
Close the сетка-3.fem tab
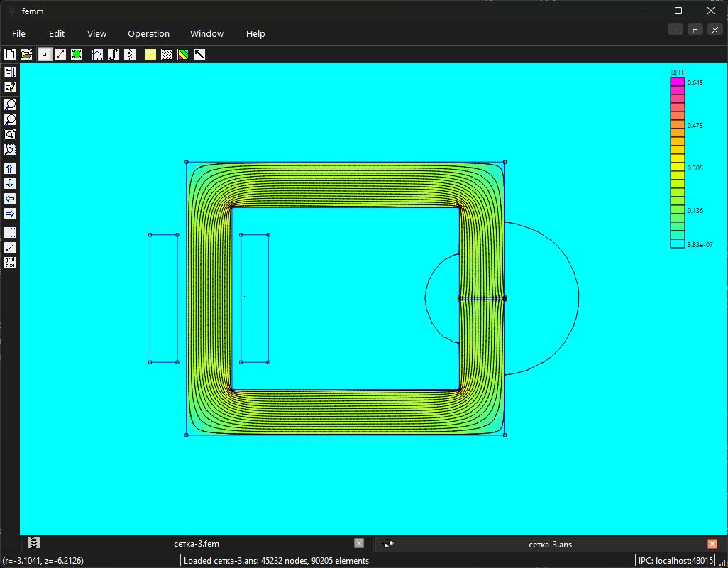click(x=359, y=543)
